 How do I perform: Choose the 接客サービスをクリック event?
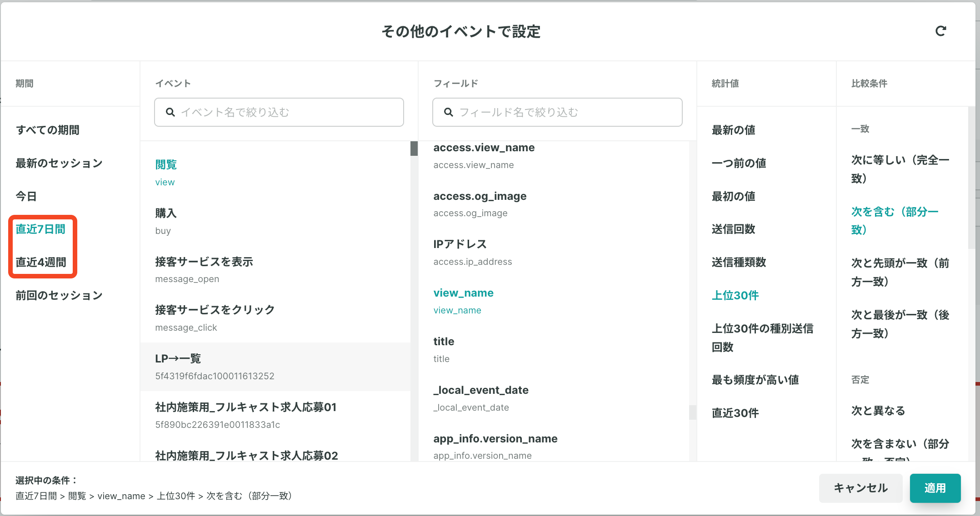click(275, 318)
